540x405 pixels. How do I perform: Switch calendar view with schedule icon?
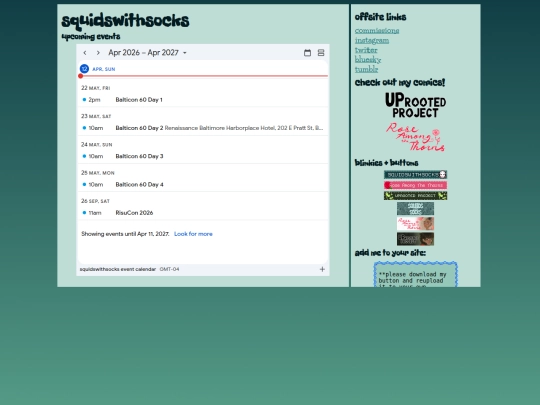[321, 53]
